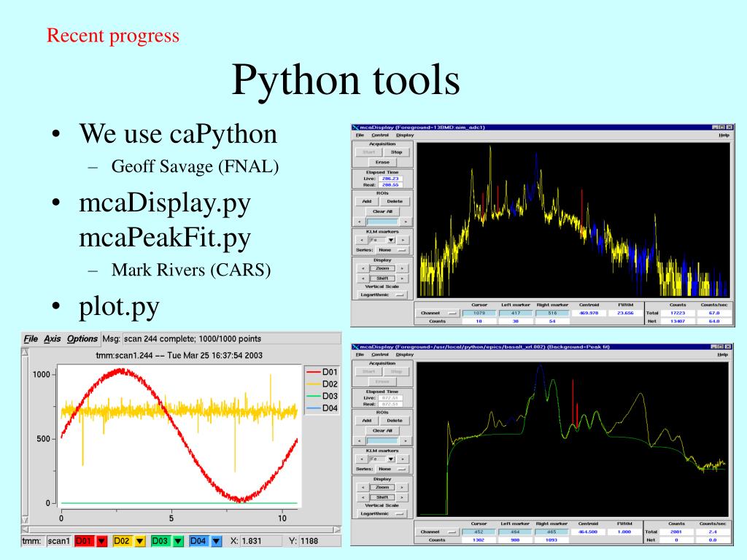This screenshot has height=560, width=747.
Task: Click plot window scroll-left arrow
Action: tap(26, 529)
